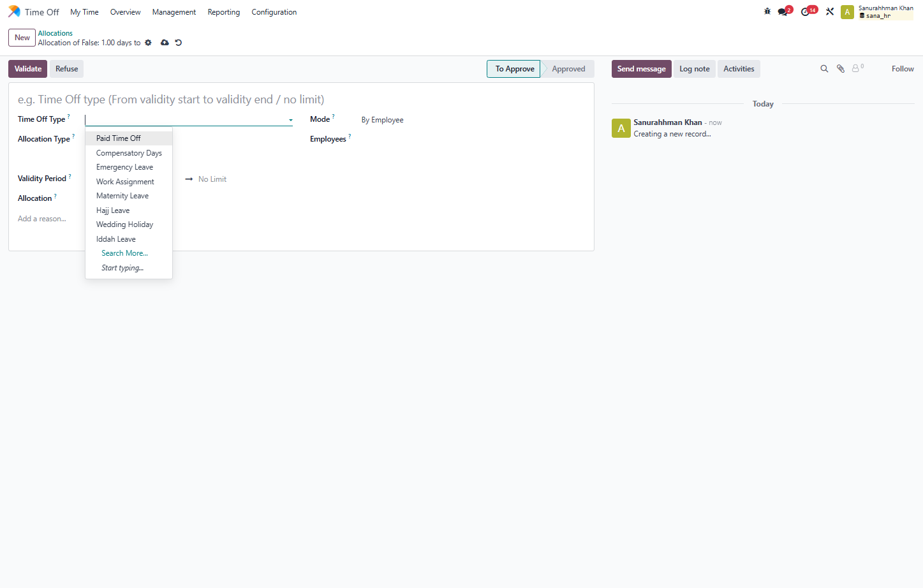Choose Work Assignment in the dropdown list
Viewport: 923px width, 588px height.
[129, 182]
